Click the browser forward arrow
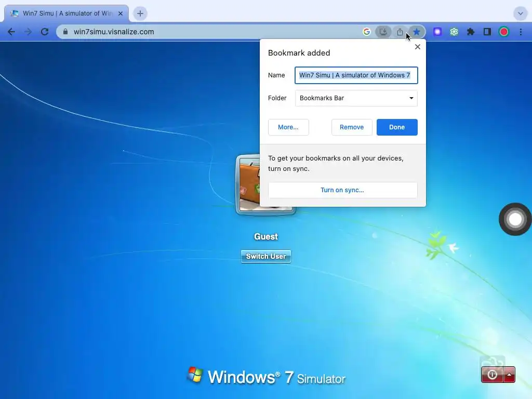Screen dimensions: 532x399 point(28,32)
